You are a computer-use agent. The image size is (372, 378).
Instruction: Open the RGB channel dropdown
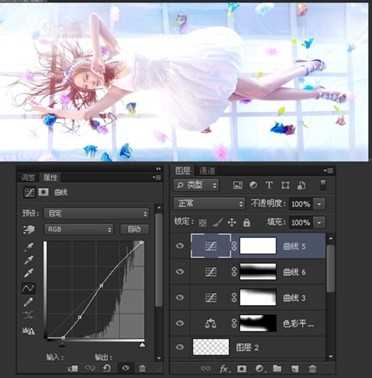coord(79,229)
